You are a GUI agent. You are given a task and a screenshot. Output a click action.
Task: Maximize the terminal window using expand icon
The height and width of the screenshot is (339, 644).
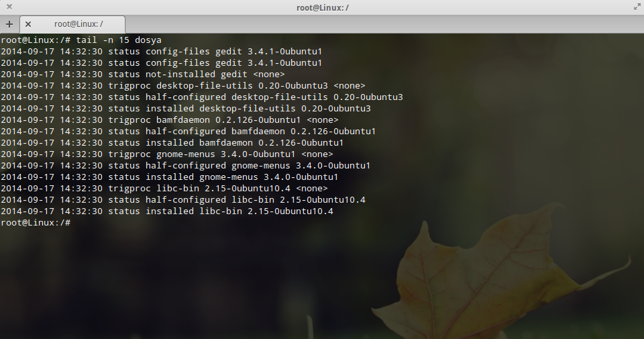click(637, 7)
